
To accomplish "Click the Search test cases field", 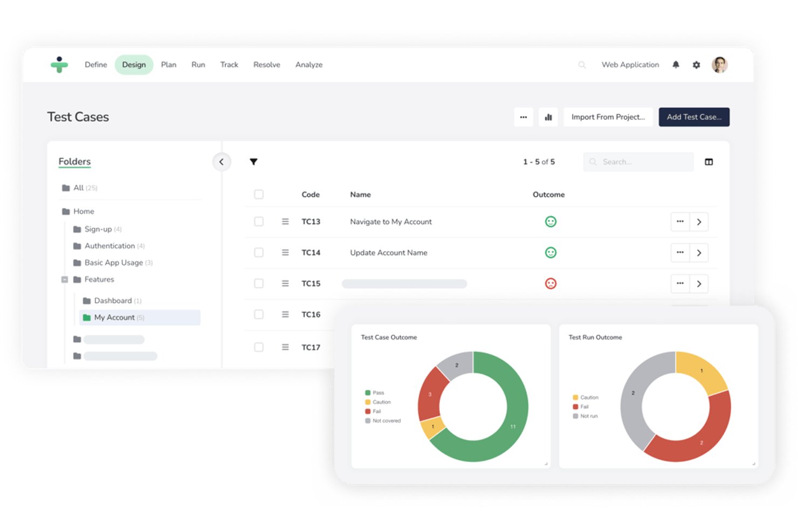I will (x=638, y=162).
